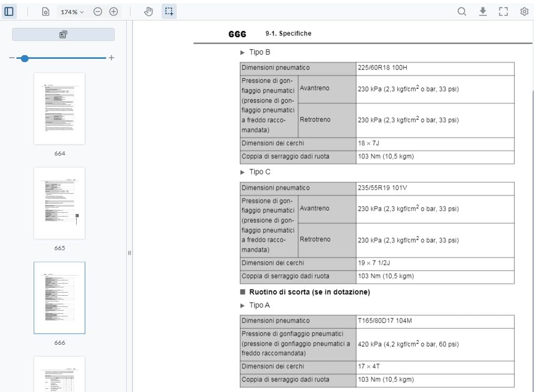Click the '18 × 7J' rim size cell

[x=435, y=143]
